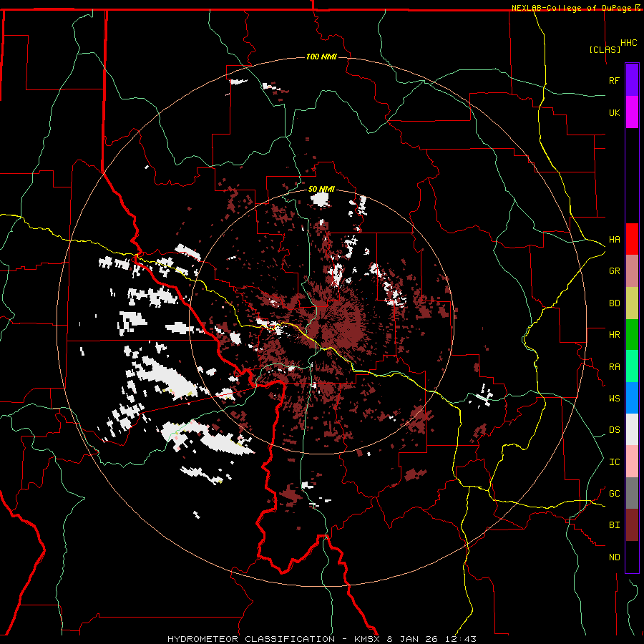Select the gray GC legend swatch
This screenshot has width=644, height=644.
pyautogui.click(x=632, y=493)
